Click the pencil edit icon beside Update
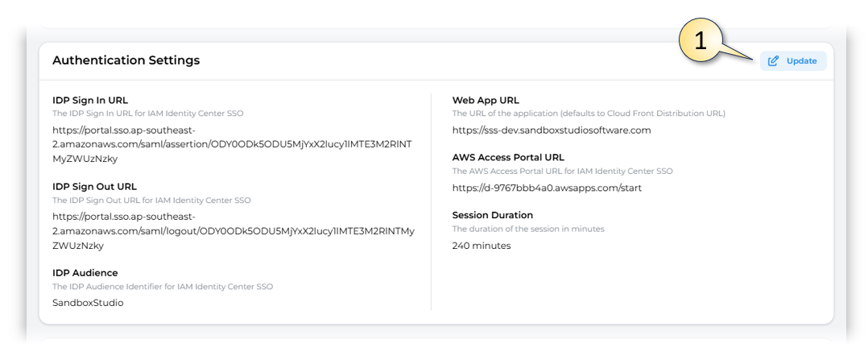The image size is (868, 360). [x=774, y=61]
